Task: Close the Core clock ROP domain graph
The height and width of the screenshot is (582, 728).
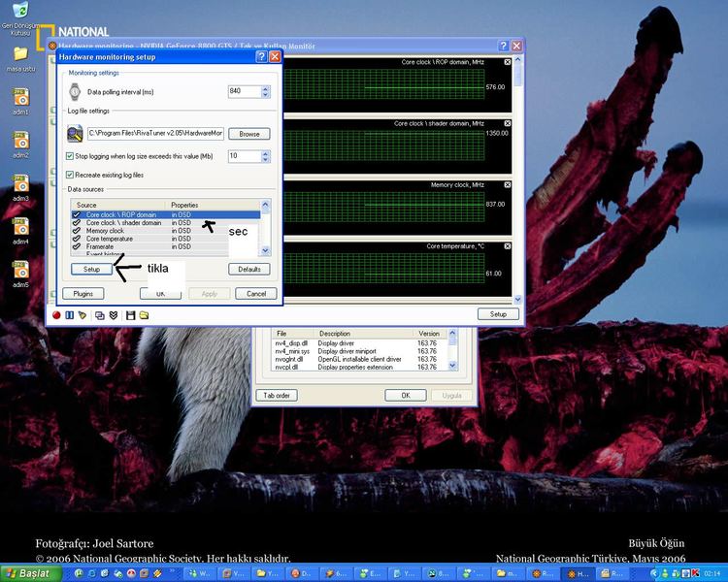Action: (x=508, y=62)
